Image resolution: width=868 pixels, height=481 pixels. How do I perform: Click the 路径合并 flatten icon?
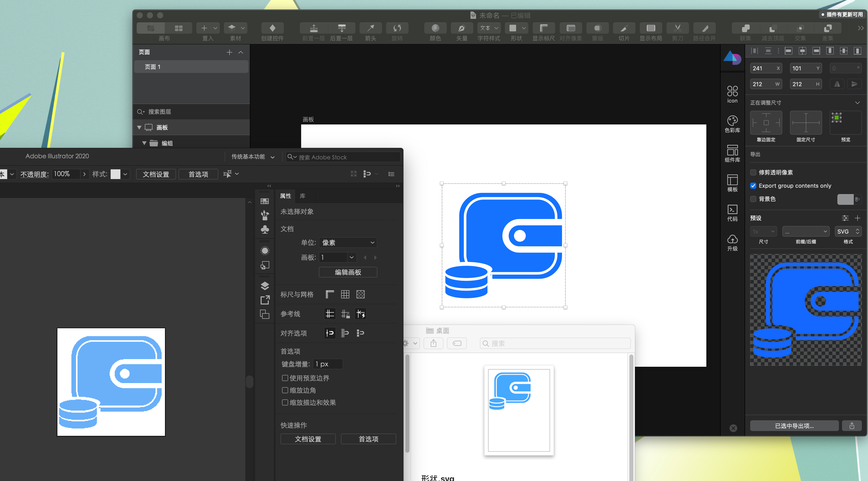pos(704,28)
